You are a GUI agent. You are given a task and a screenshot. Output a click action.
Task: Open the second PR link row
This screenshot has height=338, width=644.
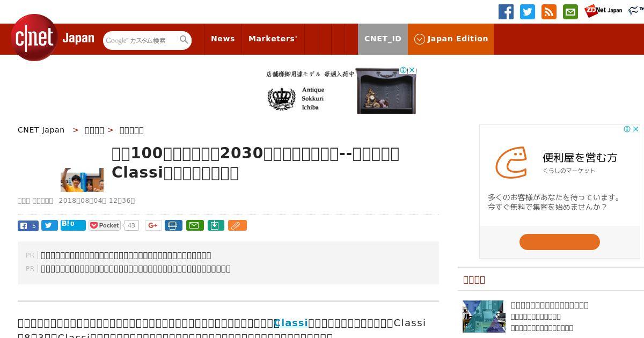(x=136, y=269)
